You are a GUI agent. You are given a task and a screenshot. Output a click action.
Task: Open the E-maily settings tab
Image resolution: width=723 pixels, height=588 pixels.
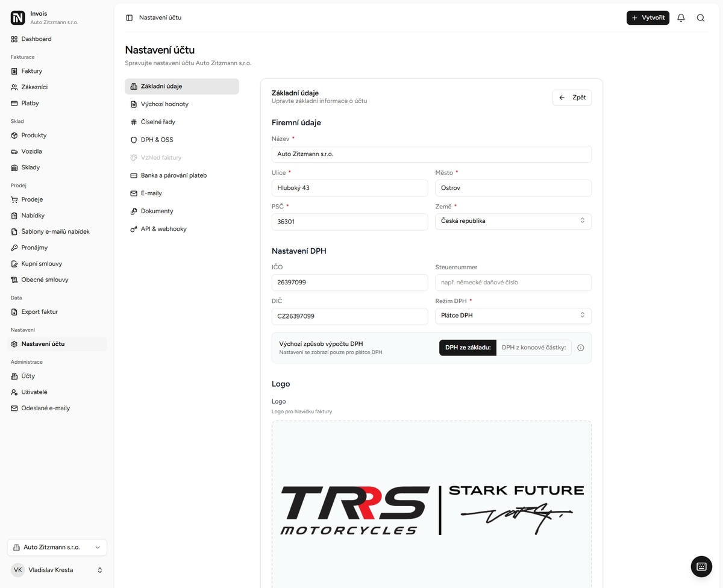182,193
